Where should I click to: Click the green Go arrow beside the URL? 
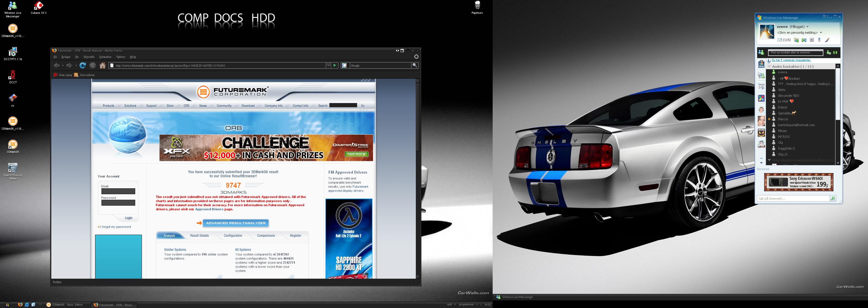point(335,65)
